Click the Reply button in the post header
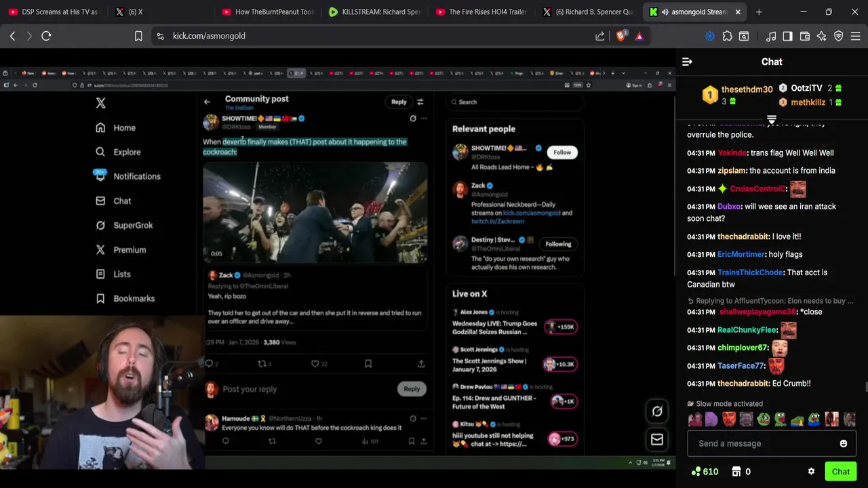The image size is (868, 488). pos(399,102)
